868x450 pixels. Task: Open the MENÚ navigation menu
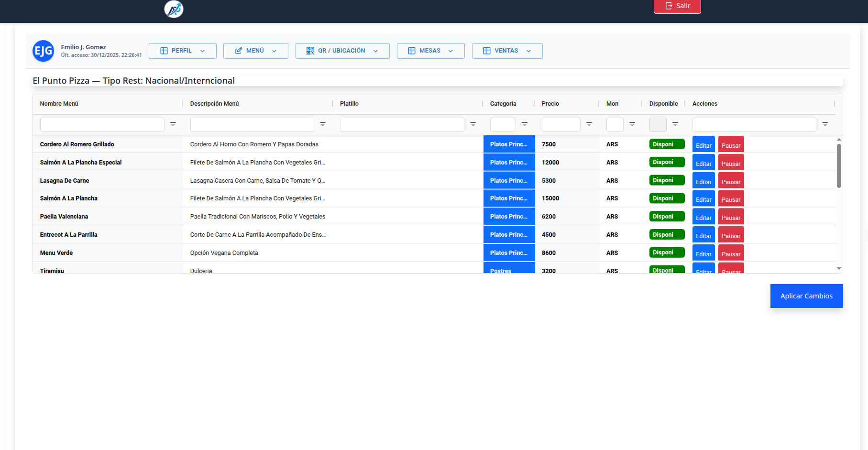[x=255, y=51]
